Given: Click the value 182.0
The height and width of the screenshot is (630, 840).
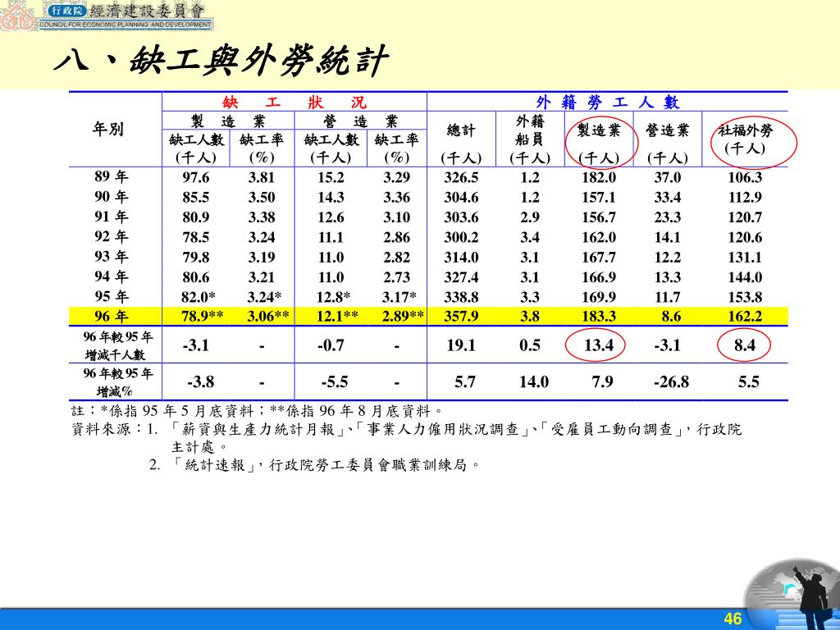Looking at the screenshot, I should pyautogui.click(x=599, y=177).
